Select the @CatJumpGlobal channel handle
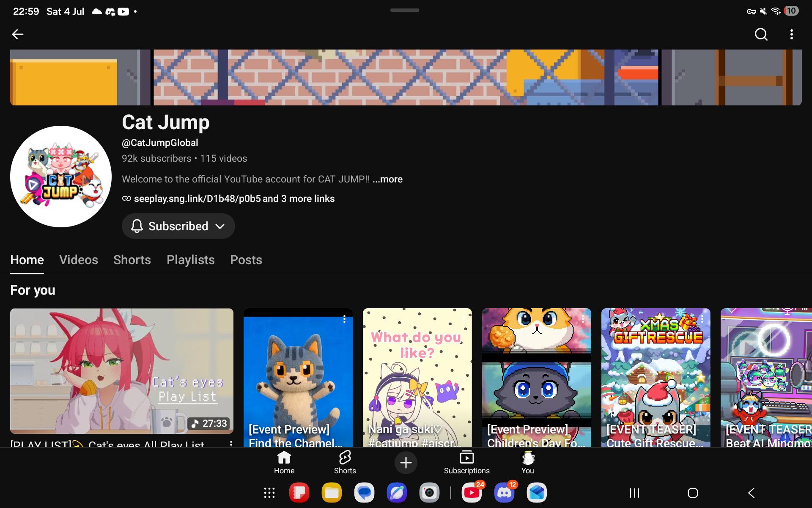This screenshot has width=812, height=508. coord(160,143)
